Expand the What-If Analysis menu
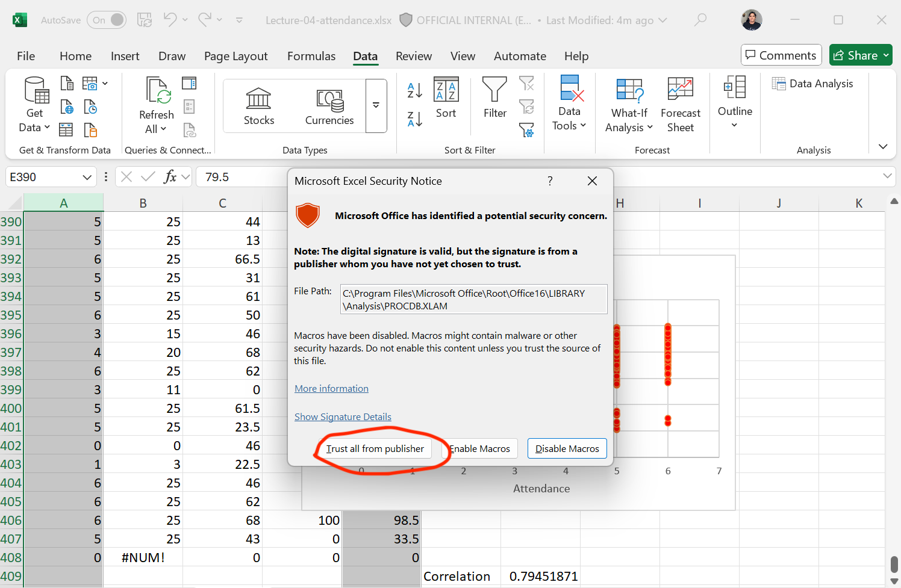The image size is (901, 588). tap(629, 105)
